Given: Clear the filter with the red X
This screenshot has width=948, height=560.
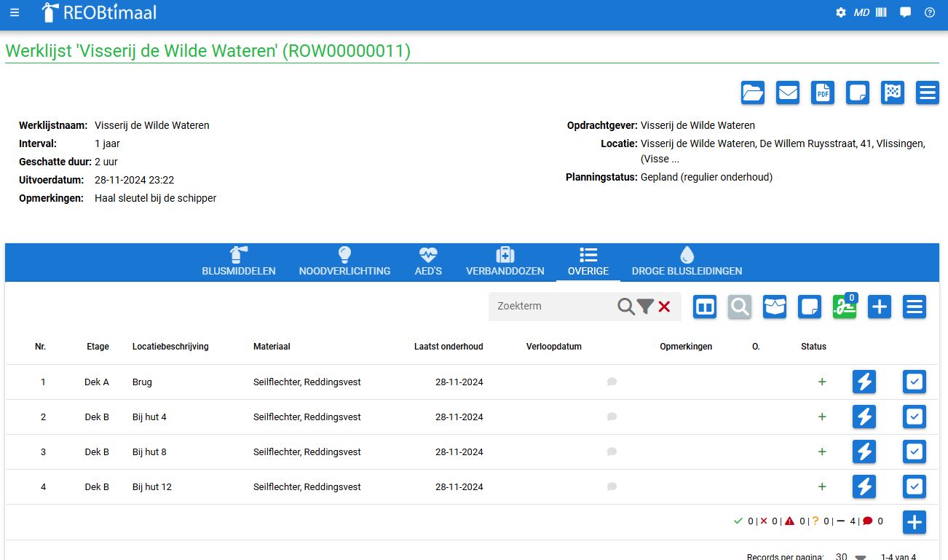Looking at the screenshot, I should [664, 307].
